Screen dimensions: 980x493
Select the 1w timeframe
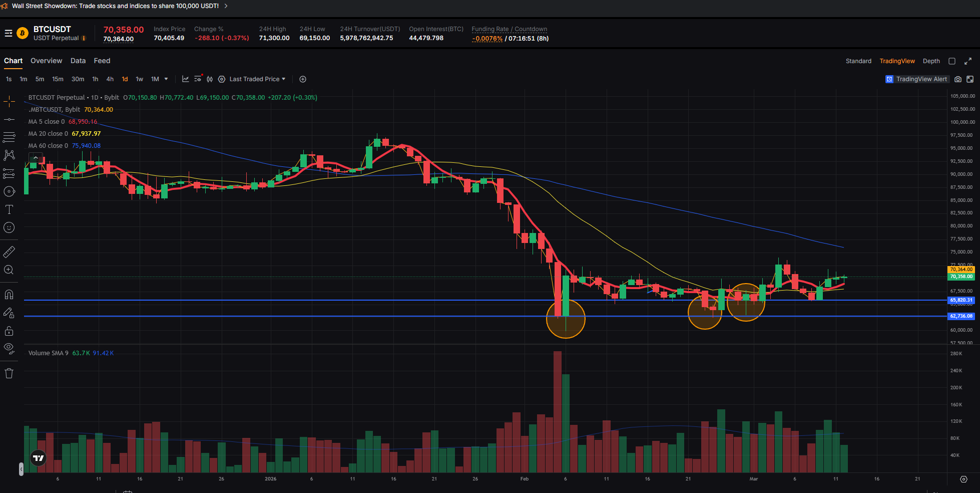[140, 79]
